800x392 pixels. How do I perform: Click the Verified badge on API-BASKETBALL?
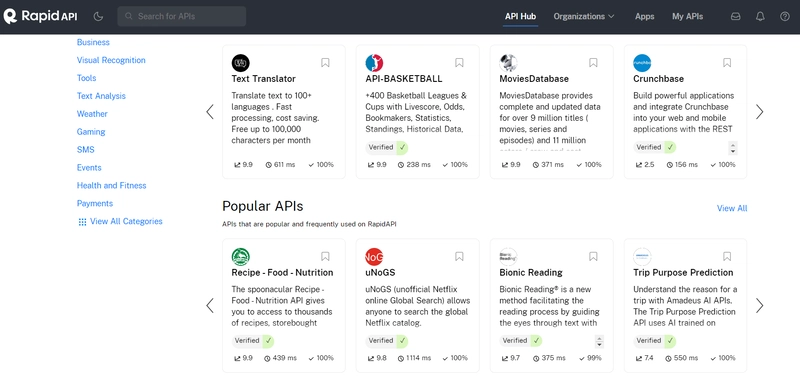pos(387,148)
